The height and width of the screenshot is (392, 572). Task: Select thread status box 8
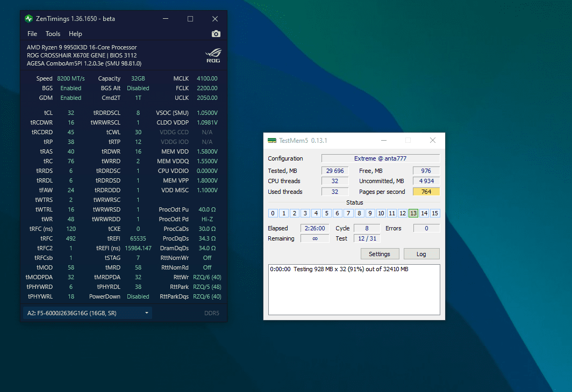tap(359, 213)
